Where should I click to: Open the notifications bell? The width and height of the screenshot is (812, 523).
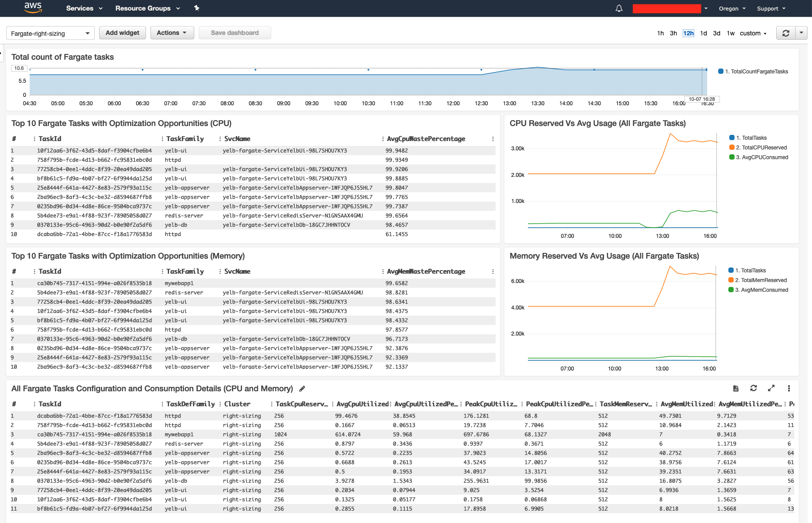pos(619,8)
